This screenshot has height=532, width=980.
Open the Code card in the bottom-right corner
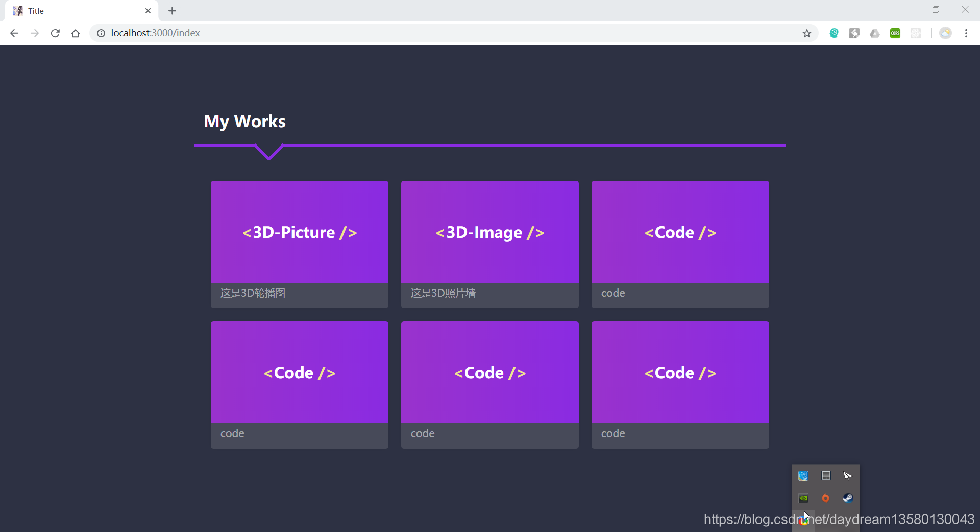coord(680,384)
